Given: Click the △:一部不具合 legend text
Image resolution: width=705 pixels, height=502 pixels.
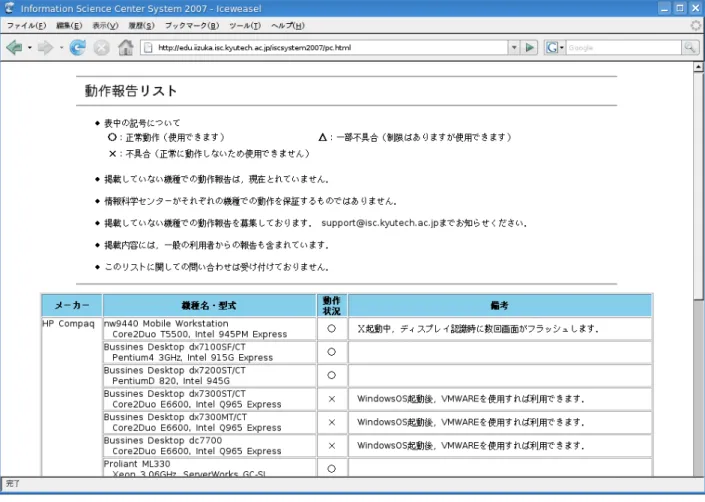Looking at the screenshot, I should coord(415,137).
